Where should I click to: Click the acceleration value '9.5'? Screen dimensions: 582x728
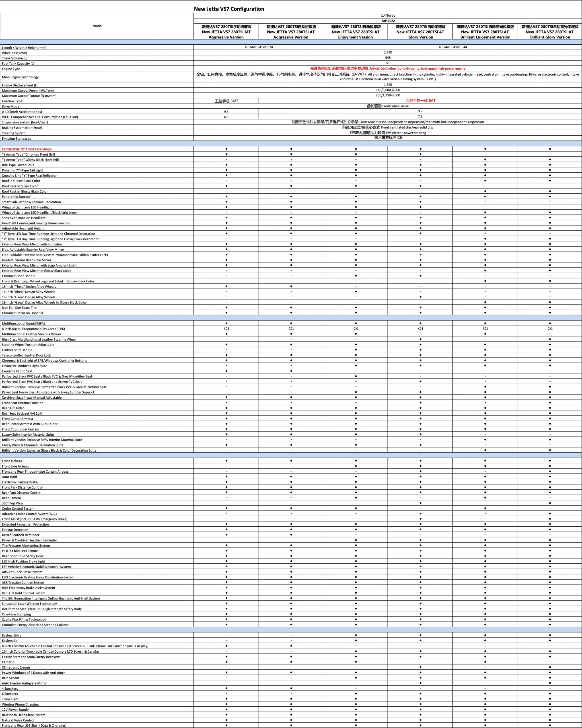click(x=226, y=111)
